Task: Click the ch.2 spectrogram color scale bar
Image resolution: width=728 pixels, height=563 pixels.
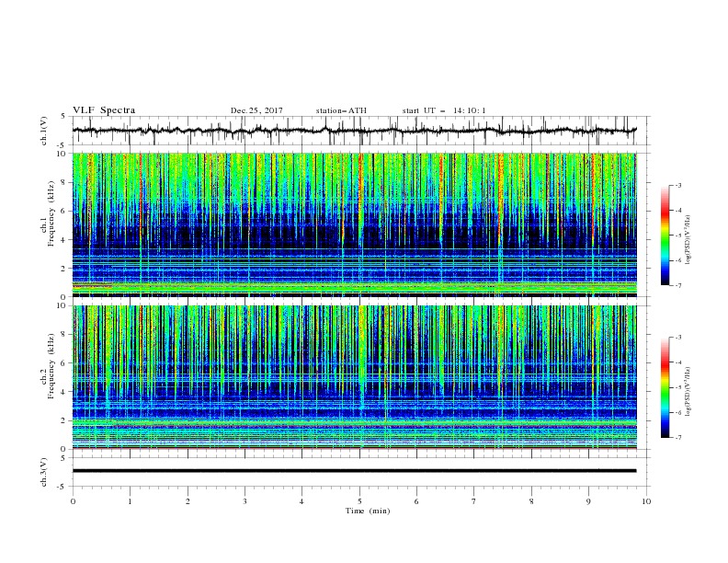Action: click(x=665, y=387)
